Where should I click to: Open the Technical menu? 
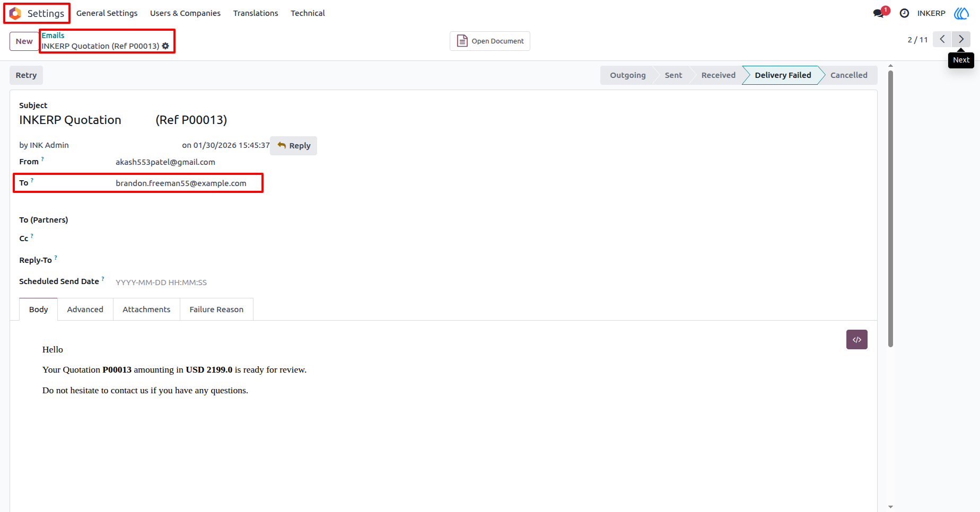(x=308, y=13)
